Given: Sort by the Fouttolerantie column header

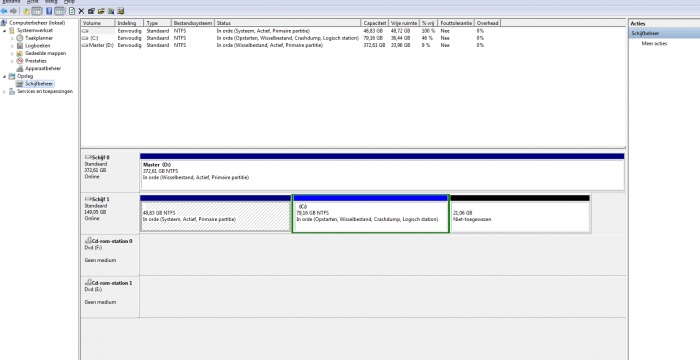Looking at the screenshot, I should 456,23.
